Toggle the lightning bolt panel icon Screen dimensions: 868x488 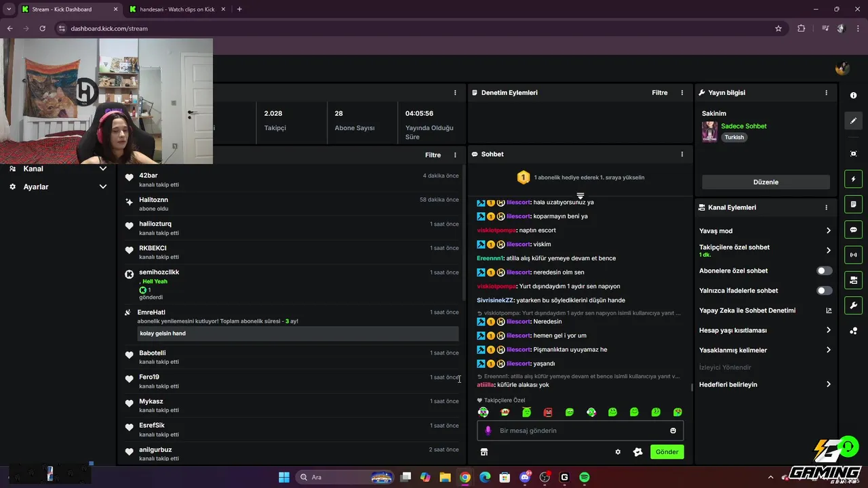[x=853, y=179]
